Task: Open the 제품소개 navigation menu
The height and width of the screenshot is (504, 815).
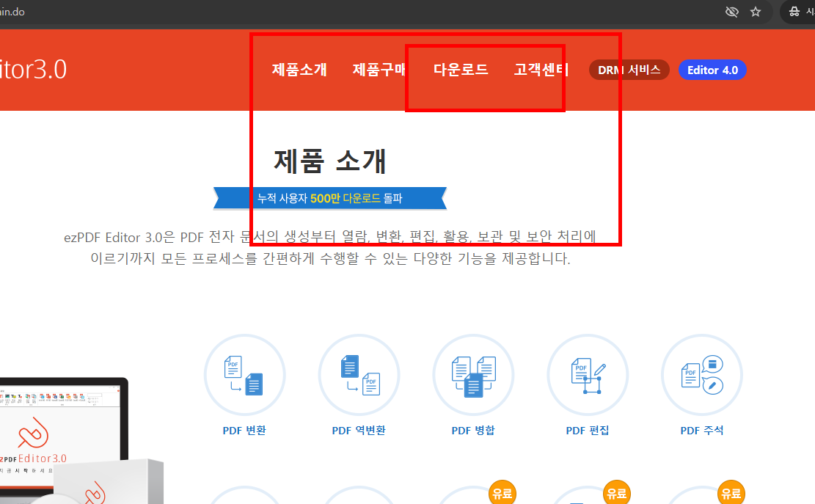Action: click(x=298, y=69)
